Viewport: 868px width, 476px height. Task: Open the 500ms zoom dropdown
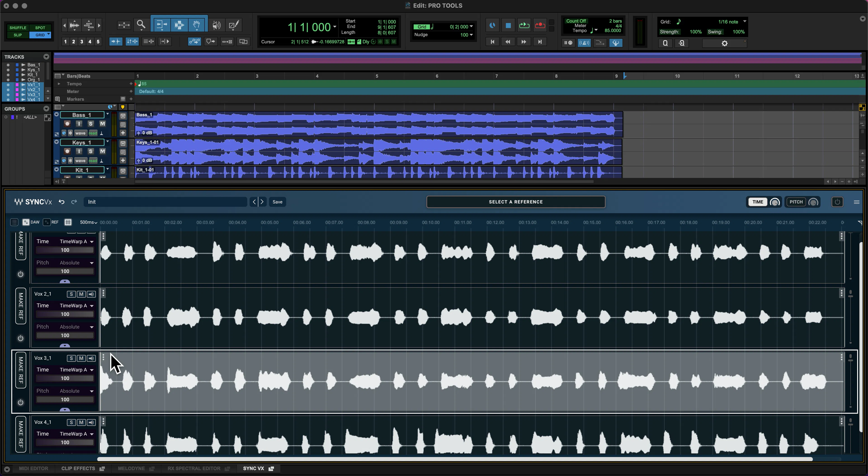pyautogui.click(x=89, y=222)
